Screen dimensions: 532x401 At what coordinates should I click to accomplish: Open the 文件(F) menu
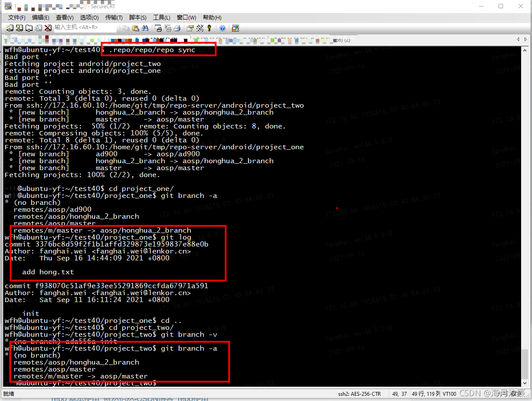[x=16, y=17]
